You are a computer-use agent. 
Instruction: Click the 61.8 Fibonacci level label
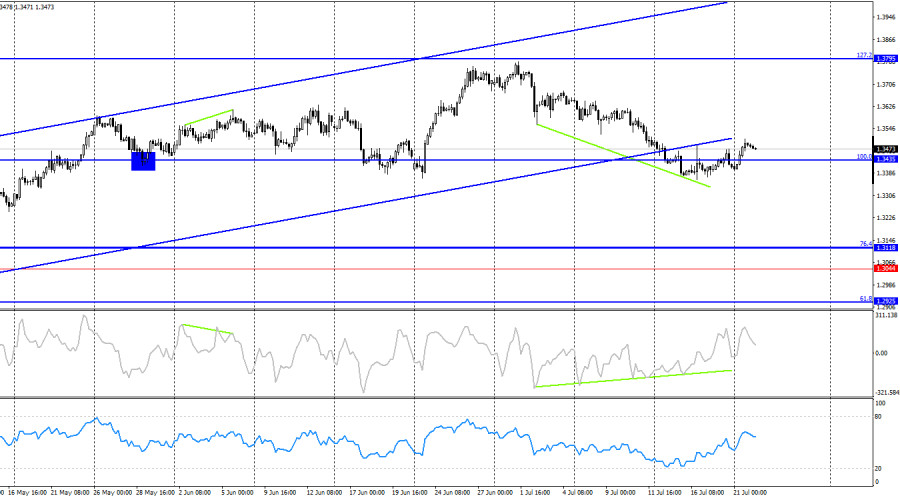(x=866, y=299)
